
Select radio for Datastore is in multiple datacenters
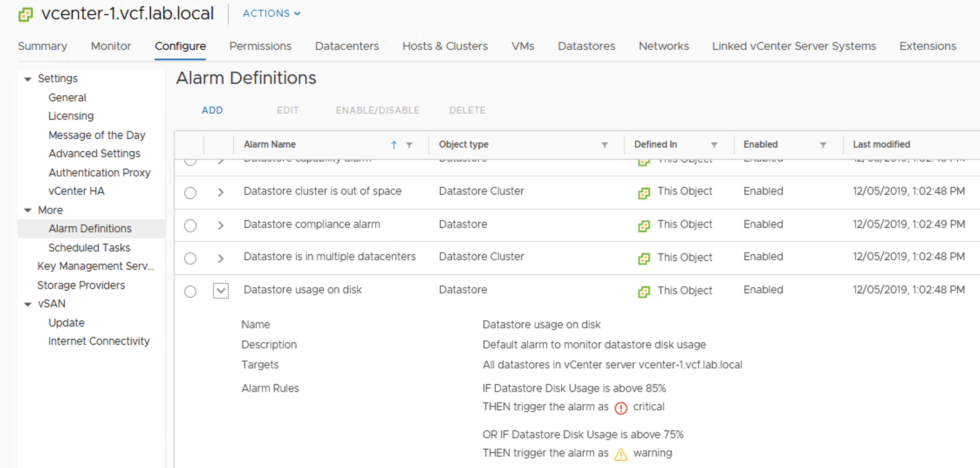coord(190,258)
